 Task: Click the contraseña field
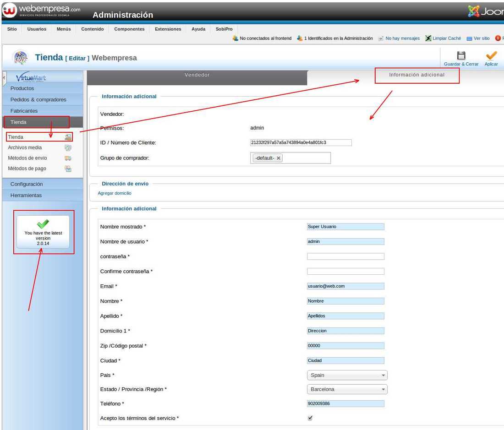(345, 256)
